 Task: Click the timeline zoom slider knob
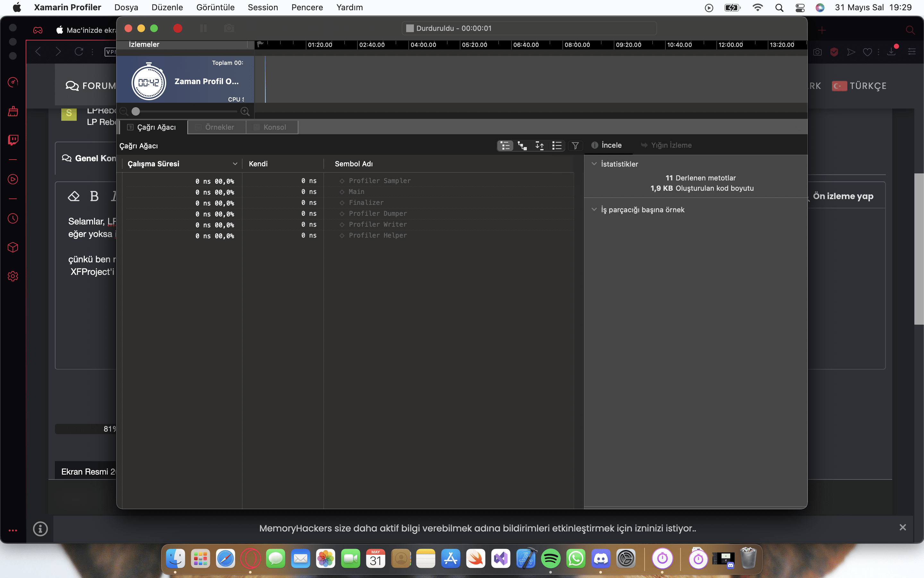[x=135, y=111]
